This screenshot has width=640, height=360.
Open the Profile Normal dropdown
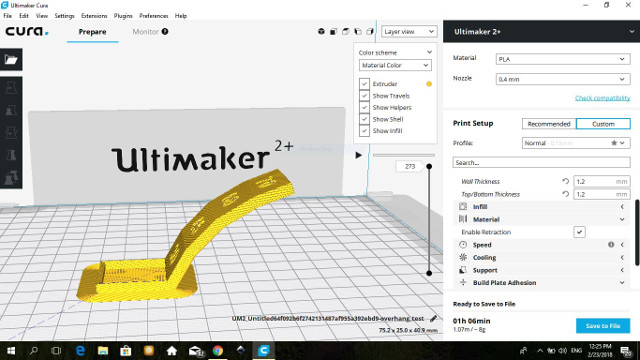click(576, 143)
